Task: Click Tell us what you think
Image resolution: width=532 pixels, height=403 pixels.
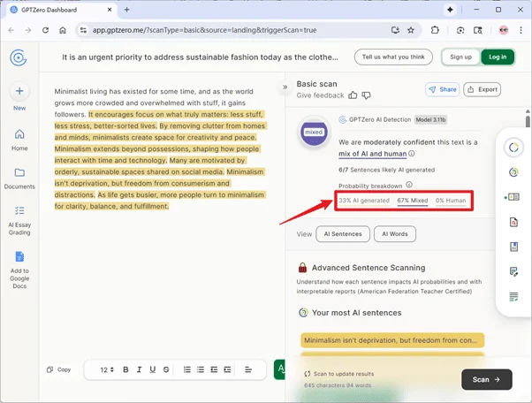Action: [x=393, y=57]
